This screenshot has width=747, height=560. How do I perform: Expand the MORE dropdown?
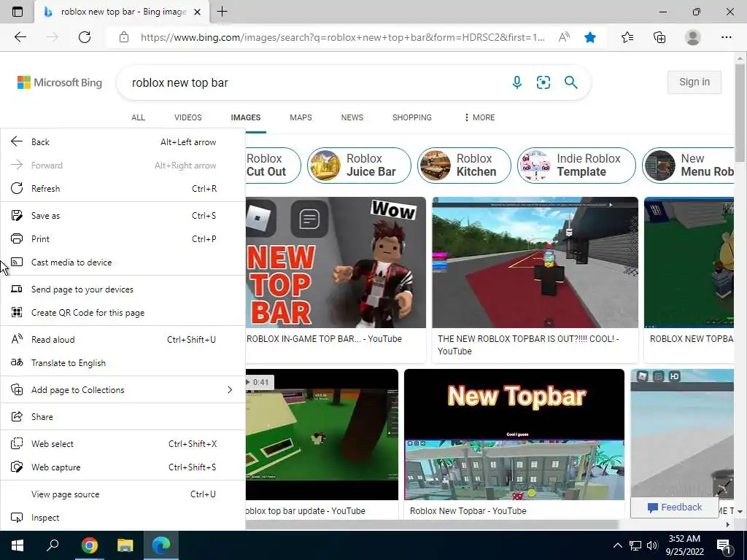(479, 117)
